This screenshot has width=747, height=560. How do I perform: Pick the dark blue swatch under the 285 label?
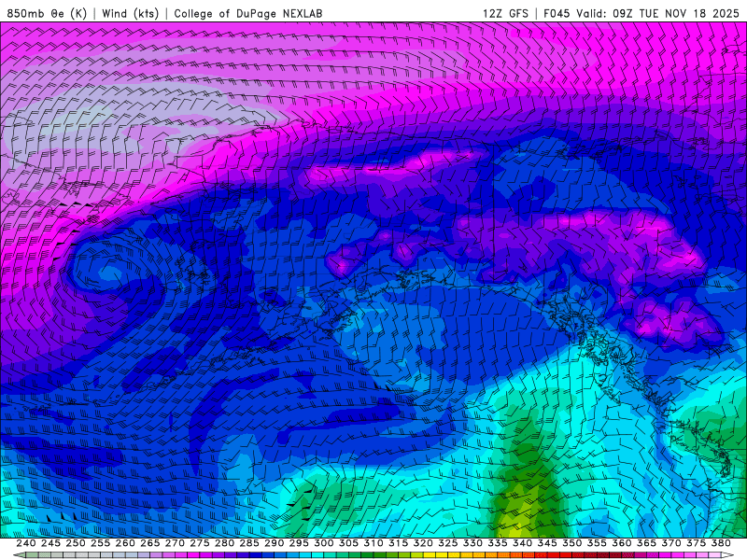pyautogui.click(x=255, y=555)
